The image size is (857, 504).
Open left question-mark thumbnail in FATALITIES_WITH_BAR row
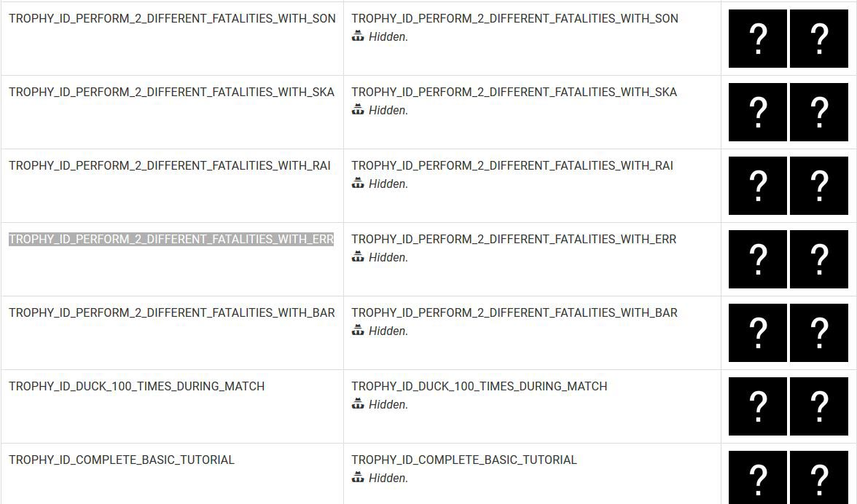click(758, 333)
